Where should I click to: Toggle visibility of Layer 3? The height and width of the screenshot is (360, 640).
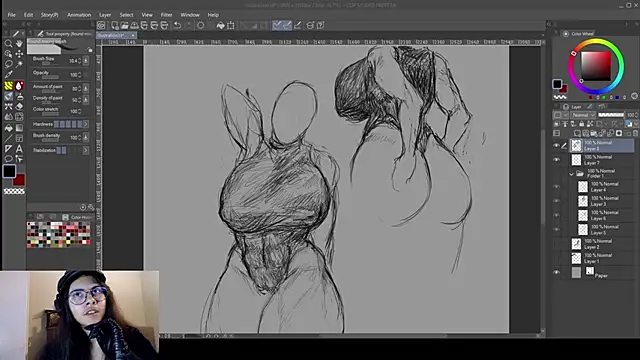click(x=556, y=201)
